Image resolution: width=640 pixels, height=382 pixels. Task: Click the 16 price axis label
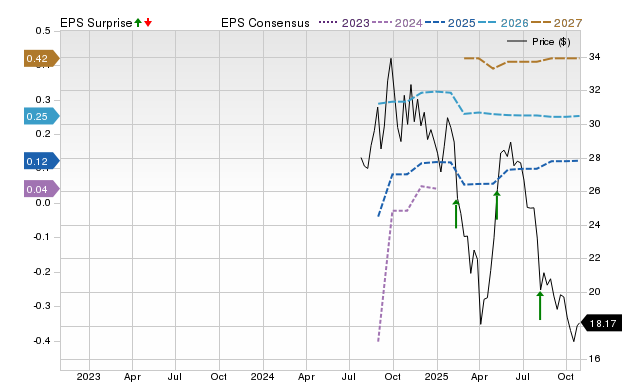click(x=594, y=358)
